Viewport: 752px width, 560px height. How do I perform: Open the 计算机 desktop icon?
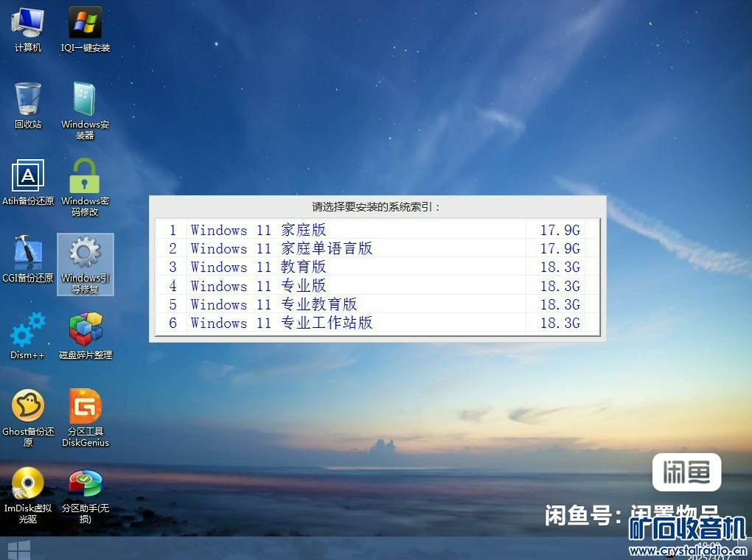28,29
